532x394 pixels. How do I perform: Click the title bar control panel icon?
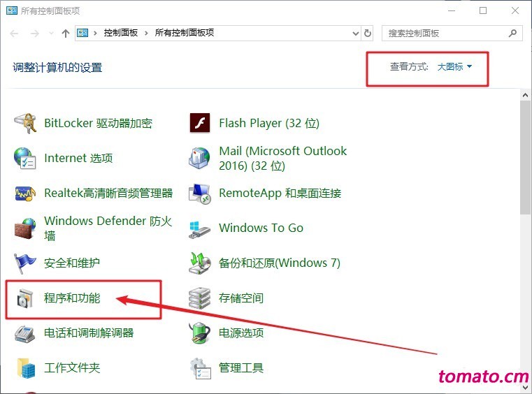(x=12, y=10)
